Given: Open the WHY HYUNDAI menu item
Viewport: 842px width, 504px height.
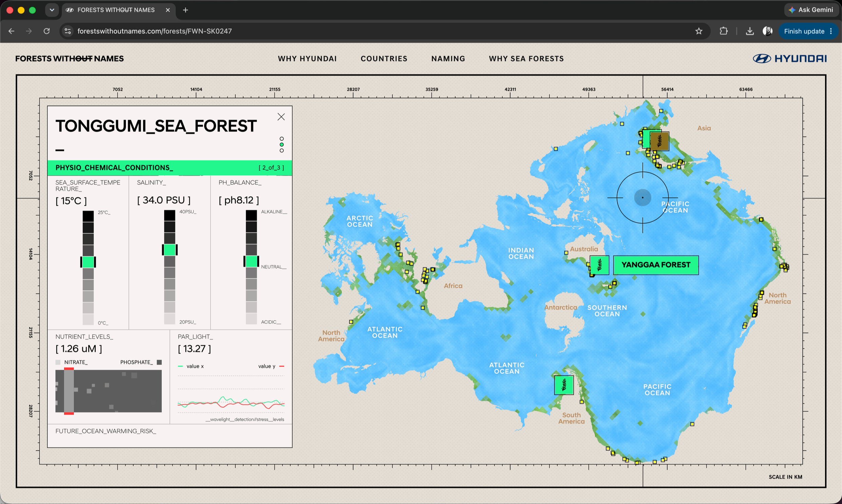Looking at the screenshot, I should (307, 59).
